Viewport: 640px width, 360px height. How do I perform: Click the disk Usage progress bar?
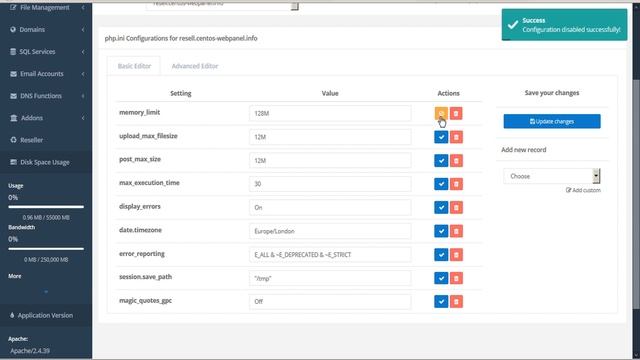click(x=46, y=207)
